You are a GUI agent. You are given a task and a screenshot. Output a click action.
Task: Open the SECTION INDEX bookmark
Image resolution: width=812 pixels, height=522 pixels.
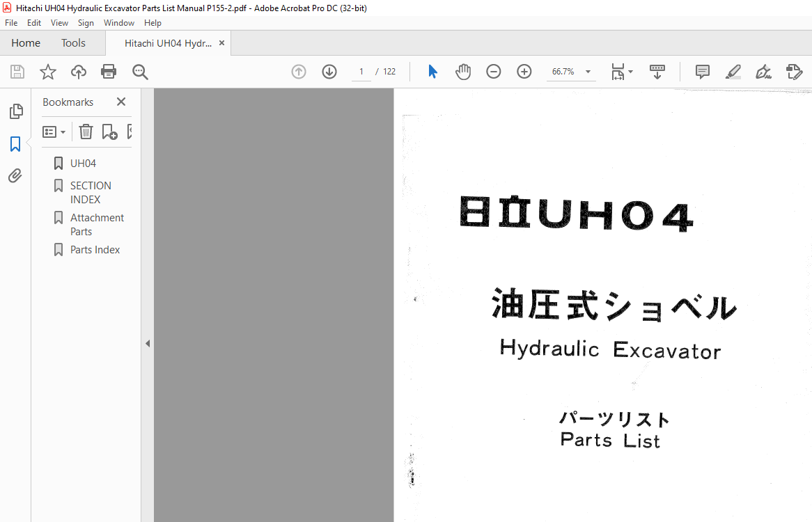pos(91,193)
